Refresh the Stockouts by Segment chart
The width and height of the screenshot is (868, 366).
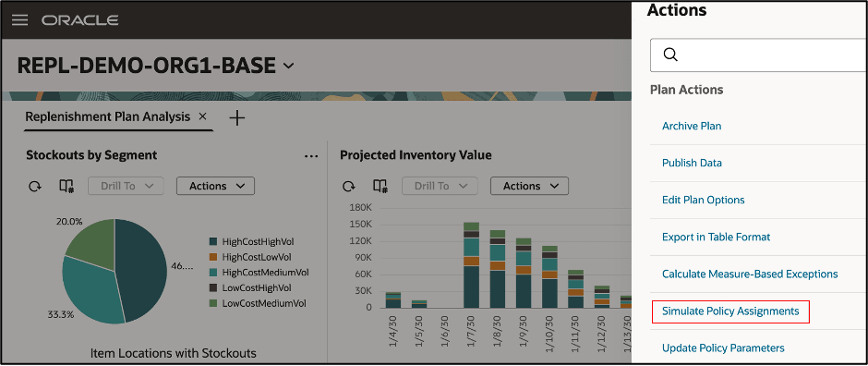pos(35,187)
